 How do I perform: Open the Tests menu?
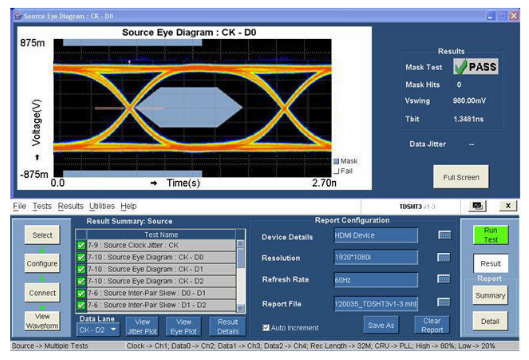click(42, 206)
